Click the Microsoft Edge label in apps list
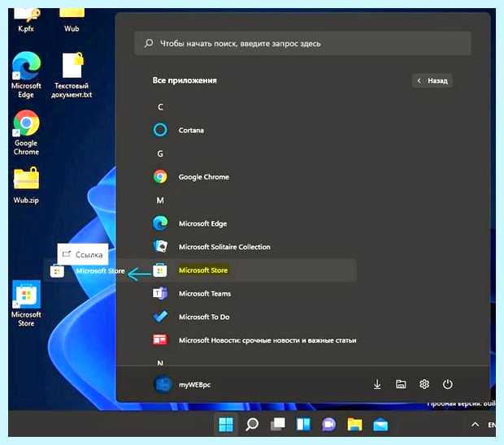 (x=203, y=224)
